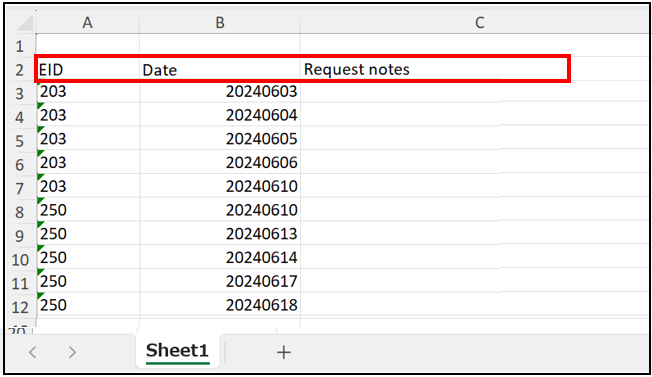Image resolution: width=652 pixels, height=377 pixels.
Task: Select the 250 cell in row 9
Action: (x=88, y=234)
